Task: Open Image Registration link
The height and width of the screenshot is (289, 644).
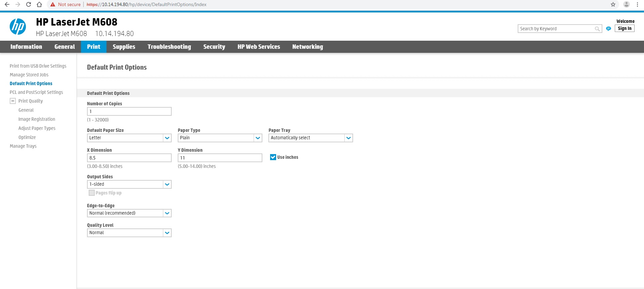Action: pyautogui.click(x=37, y=119)
